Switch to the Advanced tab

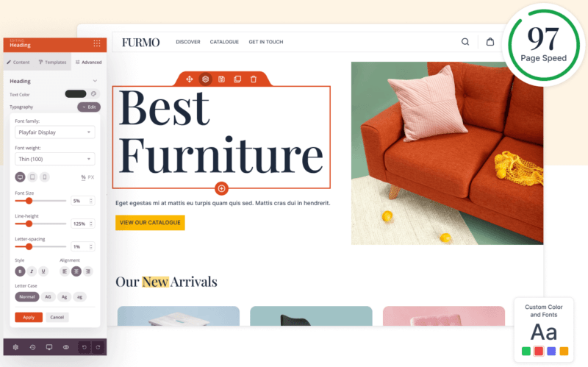click(88, 63)
